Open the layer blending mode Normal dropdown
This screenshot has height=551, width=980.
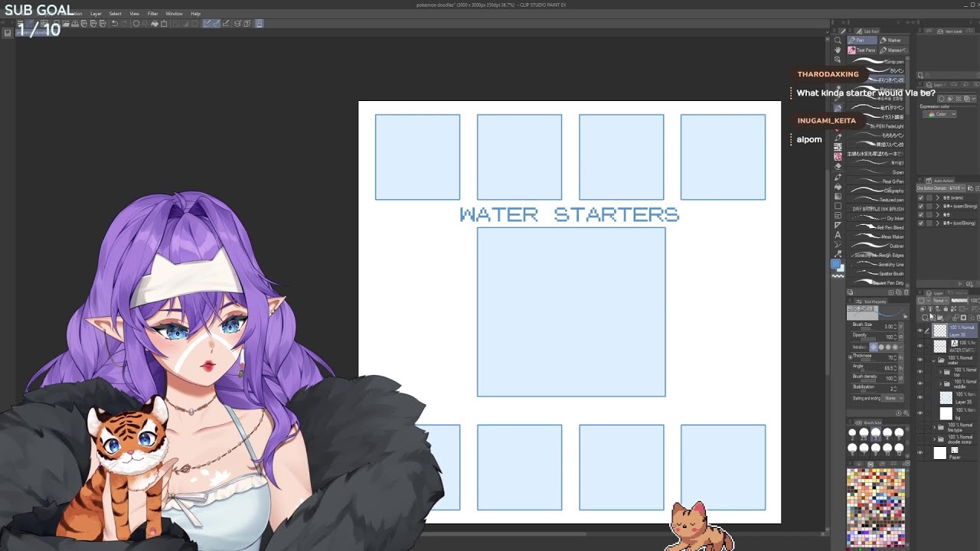(939, 301)
